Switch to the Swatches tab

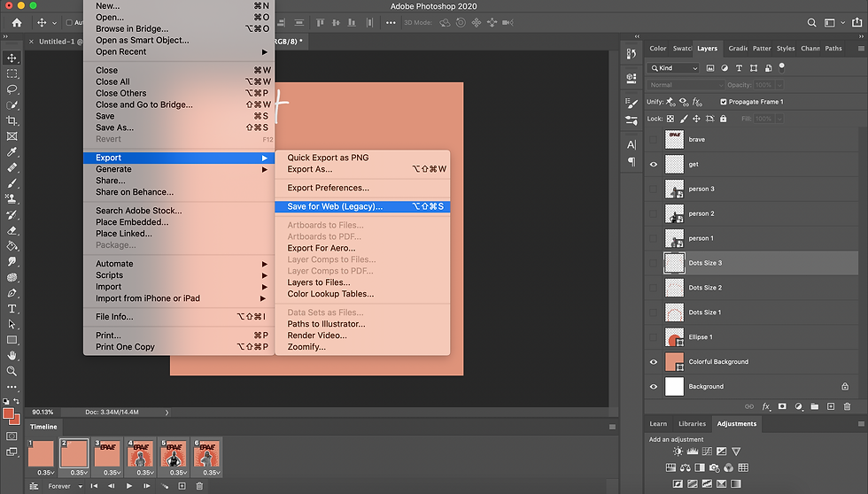(682, 49)
